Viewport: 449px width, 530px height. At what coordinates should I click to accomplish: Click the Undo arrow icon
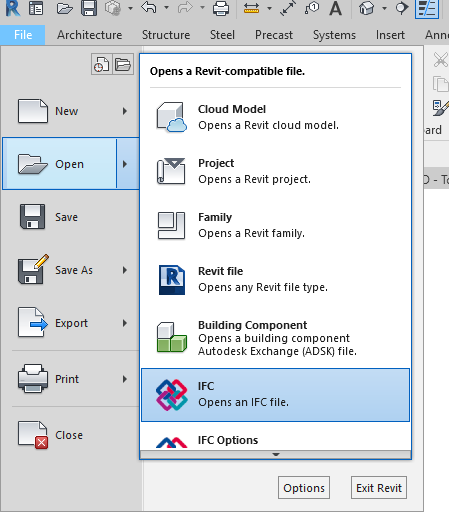coord(149,7)
